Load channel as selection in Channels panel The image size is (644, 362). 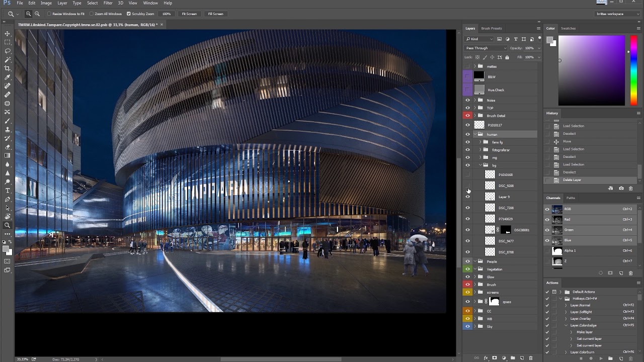pyautogui.click(x=601, y=273)
